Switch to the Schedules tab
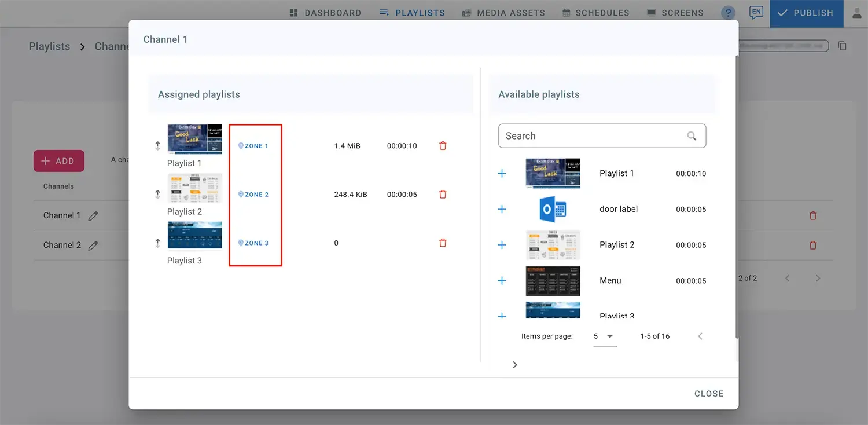Image resolution: width=868 pixels, height=425 pixels. point(595,13)
